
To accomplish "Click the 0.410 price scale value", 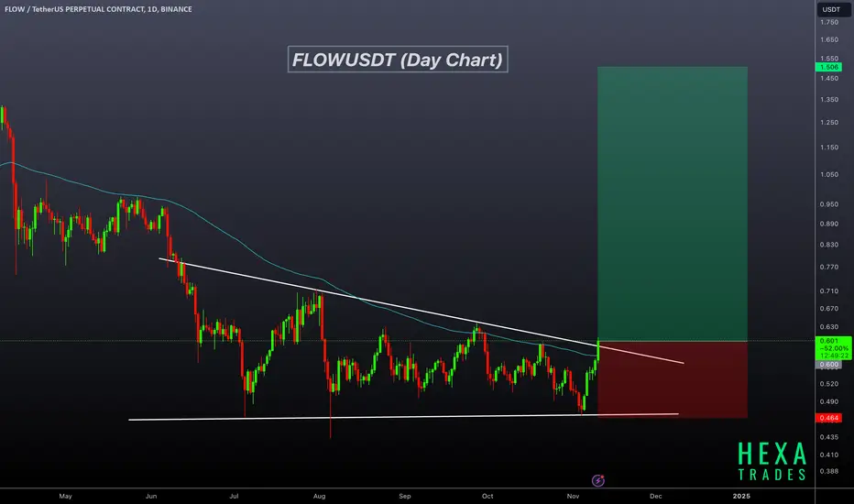I will [x=829, y=455].
